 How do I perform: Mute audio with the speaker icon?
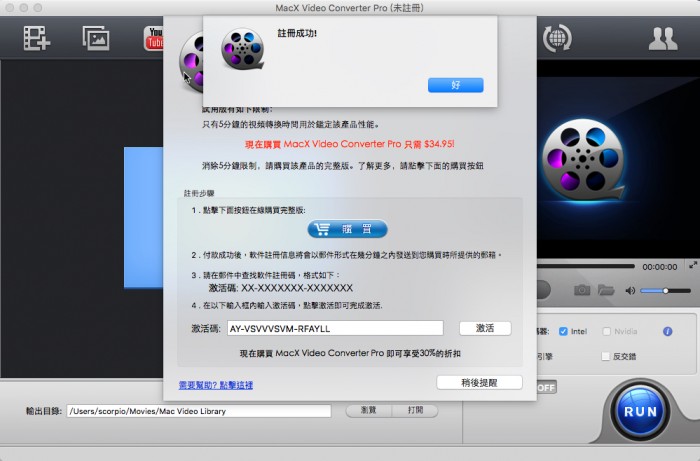pos(630,291)
